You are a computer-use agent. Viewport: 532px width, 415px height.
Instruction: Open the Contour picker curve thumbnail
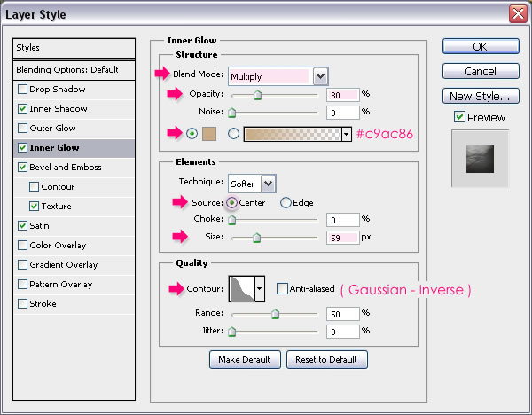click(x=242, y=289)
